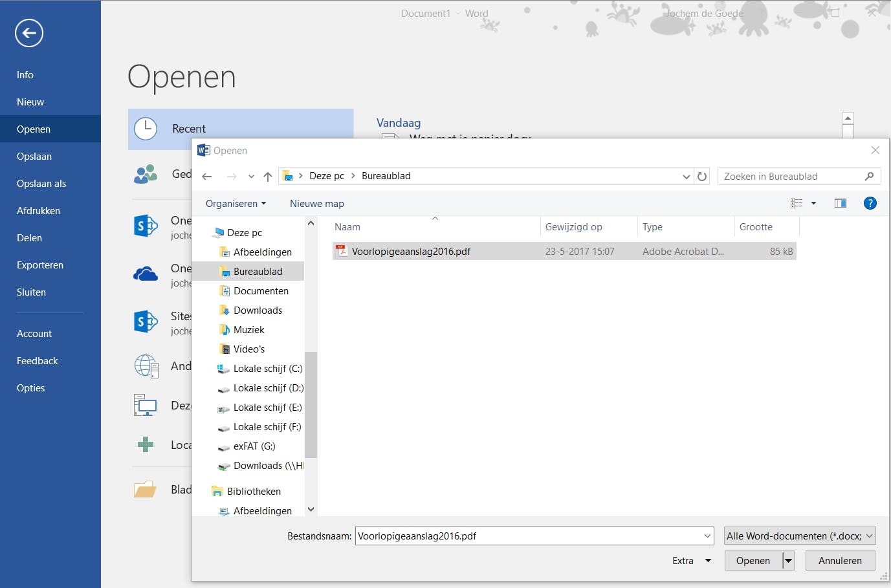Viewport: 891px width, 588px height.
Task: Select Deze pc in the folder tree
Action: tap(245, 233)
